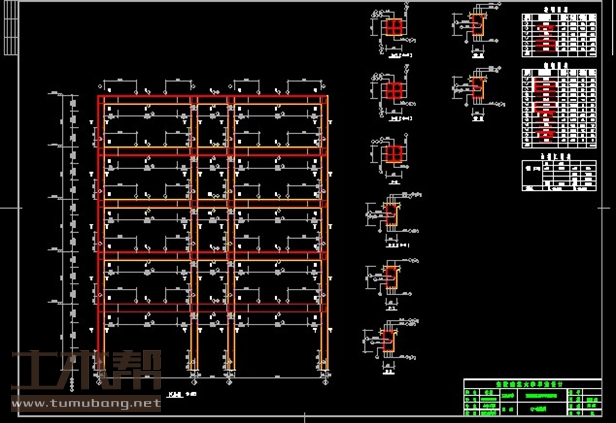
Task: Click the tall middle schedule table
Action: pyautogui.click(x=549, y=107)
